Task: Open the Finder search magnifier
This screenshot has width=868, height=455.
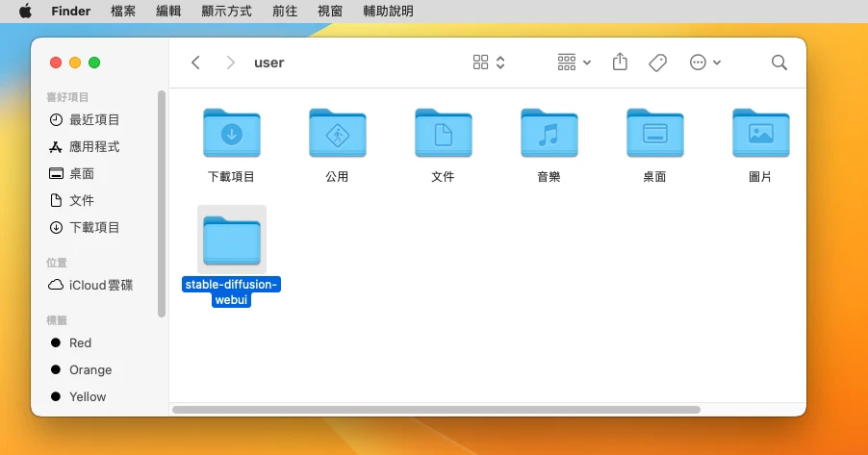Action: pos(779,63)
